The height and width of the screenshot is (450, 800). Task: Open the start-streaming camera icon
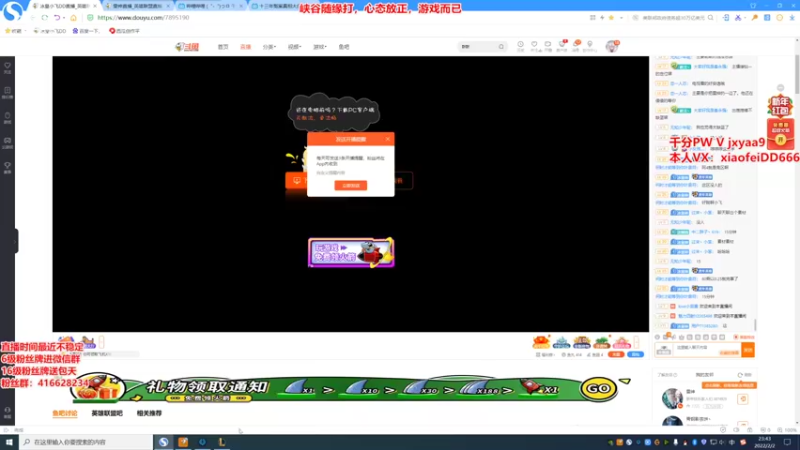click(548, 46)
